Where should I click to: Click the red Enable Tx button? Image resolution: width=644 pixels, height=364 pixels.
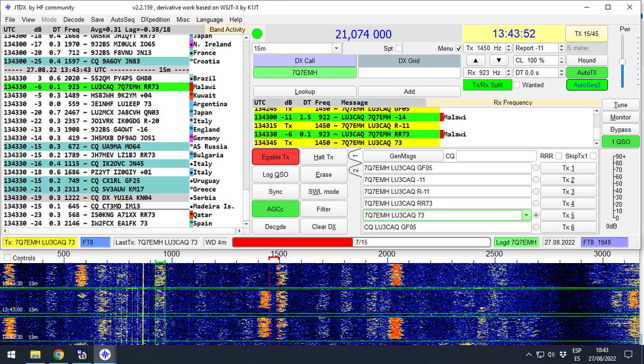(x=275, y=157)
